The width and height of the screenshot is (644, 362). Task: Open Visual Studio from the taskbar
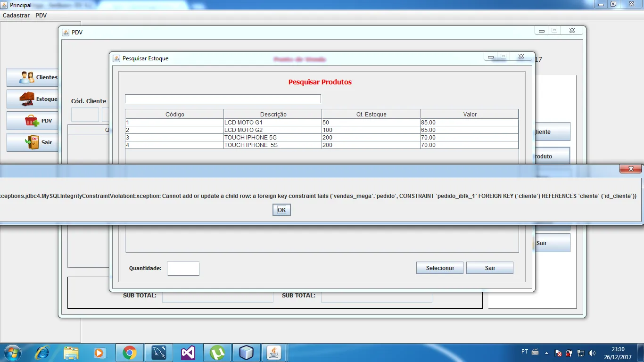(188, 353)
